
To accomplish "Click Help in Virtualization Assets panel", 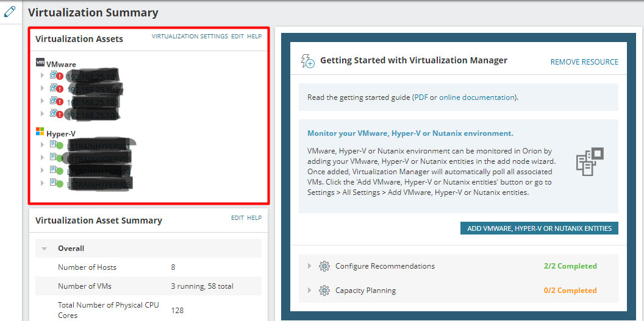I will (x=254, y=36).
